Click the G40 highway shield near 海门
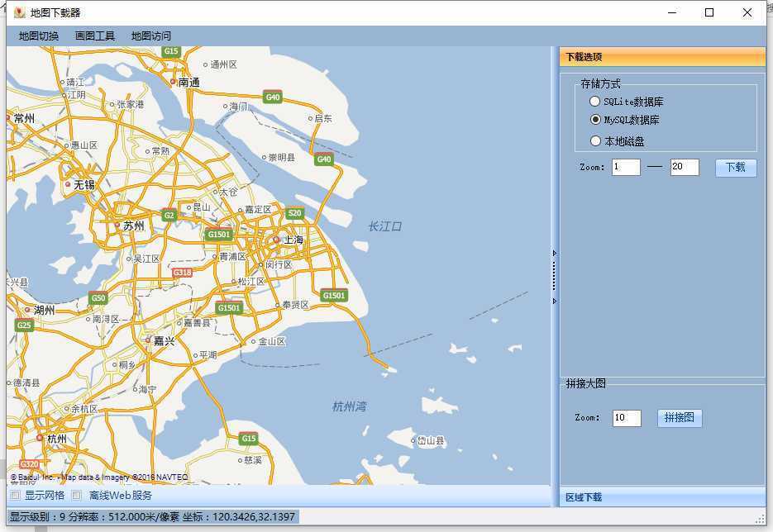Viewport: 773px width, 532px height. coord(273,97)
